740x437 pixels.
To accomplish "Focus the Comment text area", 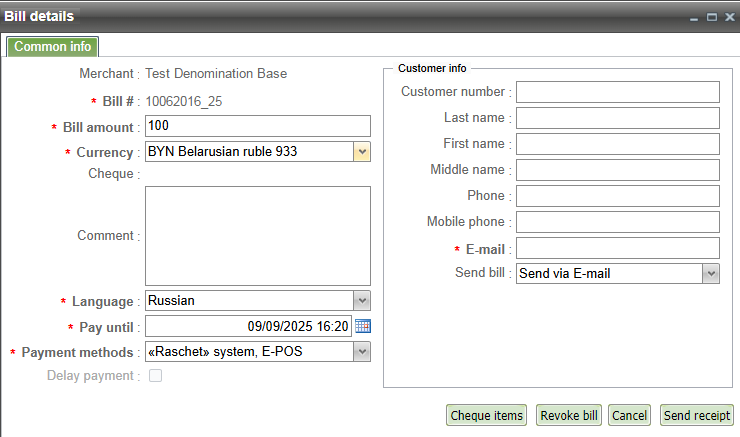I will pos(257,236).
